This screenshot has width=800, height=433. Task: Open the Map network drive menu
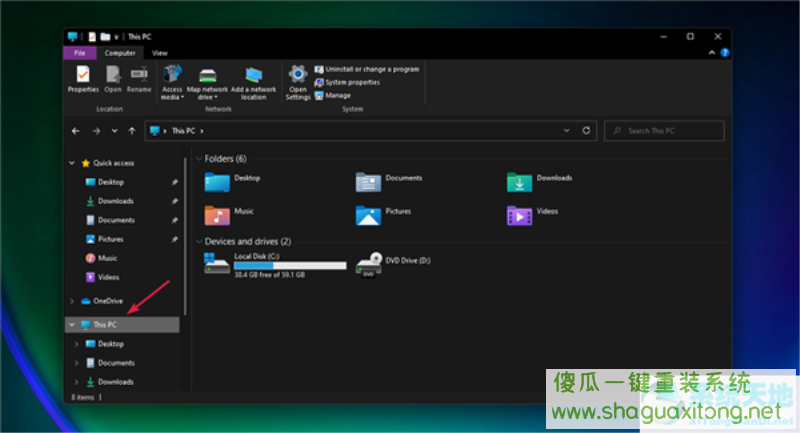(x=207, y=84)
